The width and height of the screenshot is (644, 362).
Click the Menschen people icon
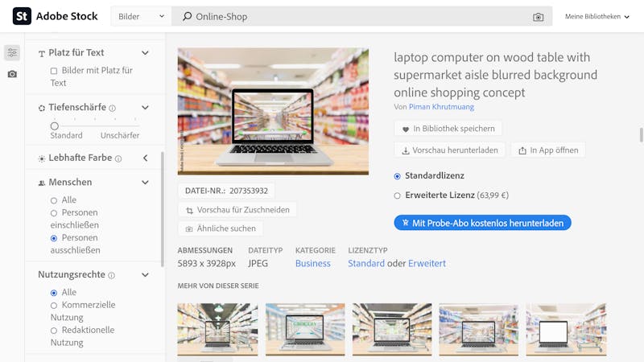point(42,183)
